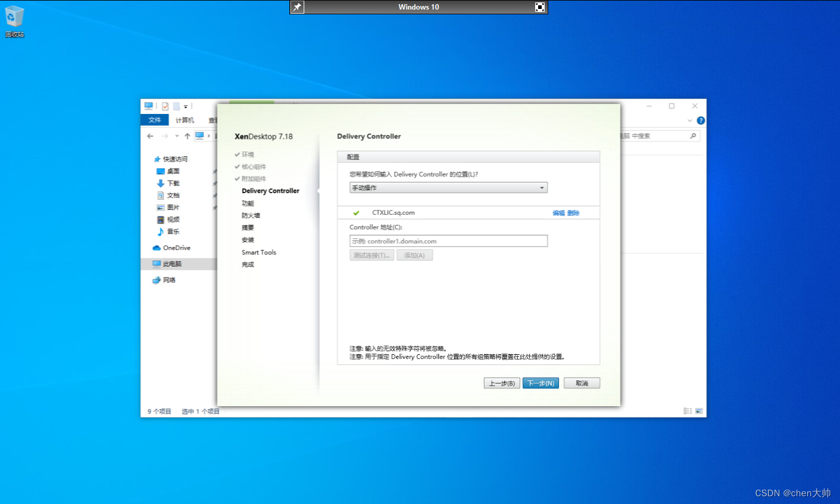840x504 pixels.
Task: Go up one level in Explorer
Action: 187,136
